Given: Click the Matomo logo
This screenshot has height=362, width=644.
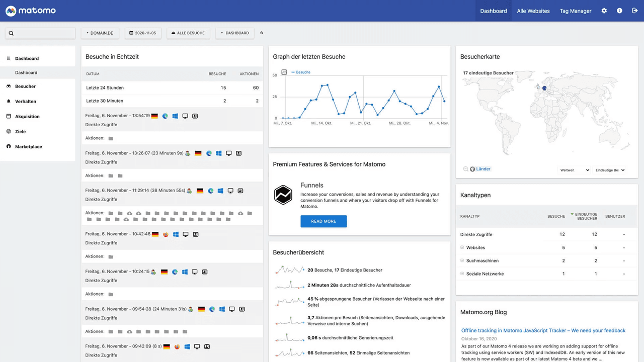Looking at the screenshot, I should (31, 11).
